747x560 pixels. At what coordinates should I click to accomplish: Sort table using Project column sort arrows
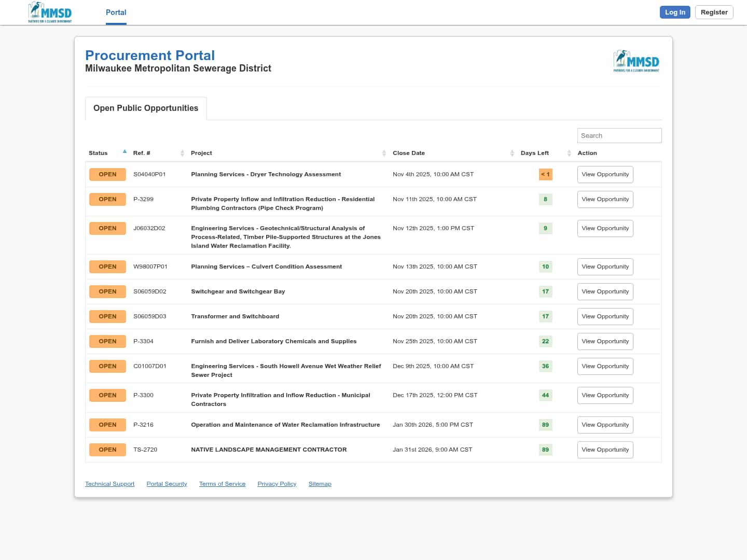pyautogui.click(x=384, y=153)
